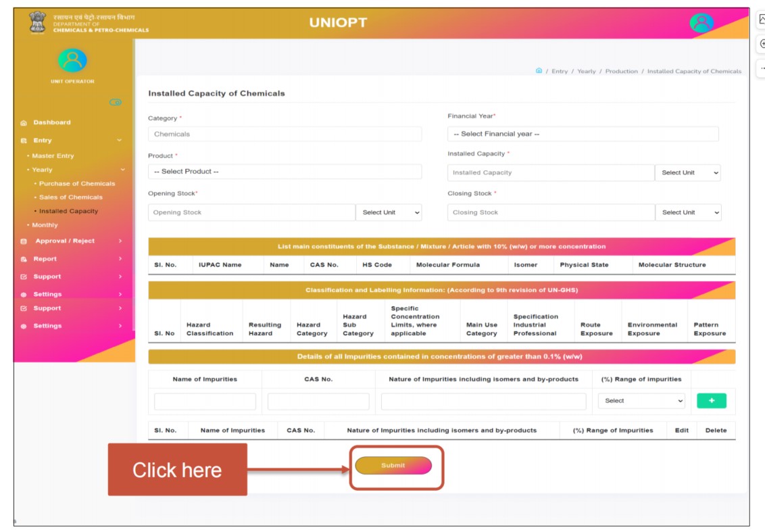This screenshot has height=532, width=765.
Task: Click the Closing Stock input field
Action: (551, 212)
